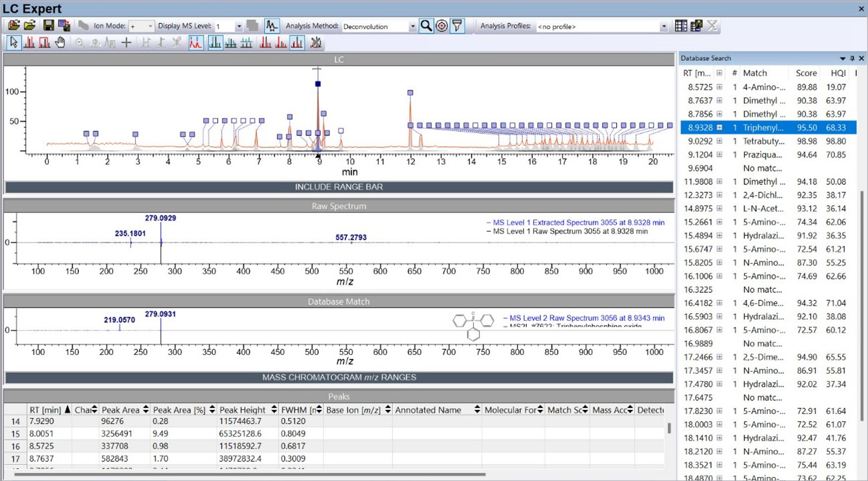Open the Analysis Profiles dropdown
The height and width of the screenshot is (481, 868).
click(663, 27)
